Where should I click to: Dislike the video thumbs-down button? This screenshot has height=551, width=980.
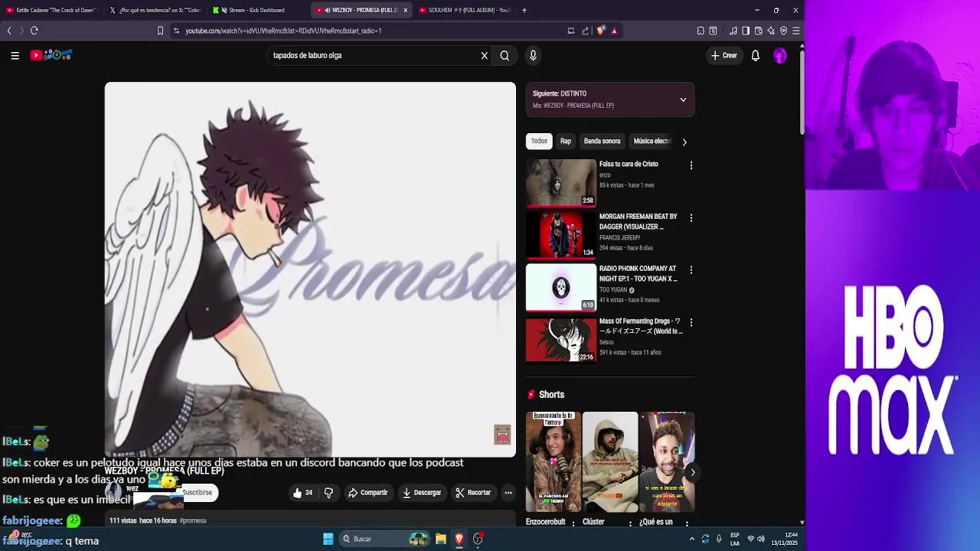click(x=328, y=493)
